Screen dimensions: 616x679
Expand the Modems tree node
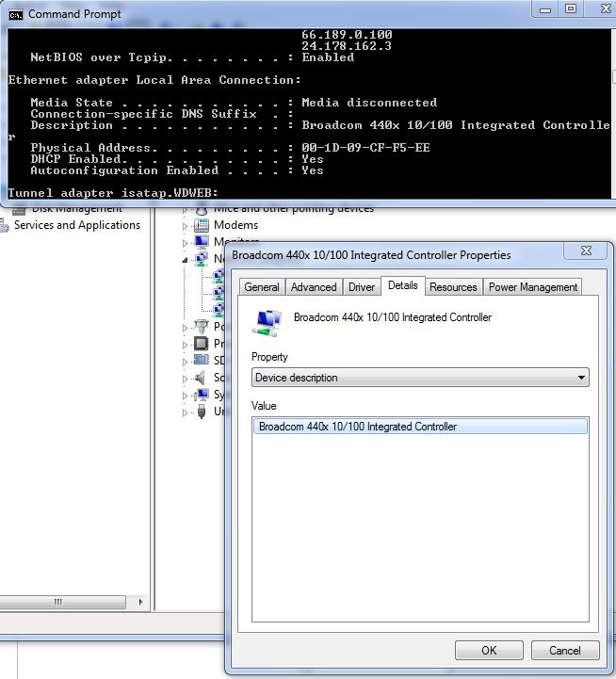coord(185,226)
